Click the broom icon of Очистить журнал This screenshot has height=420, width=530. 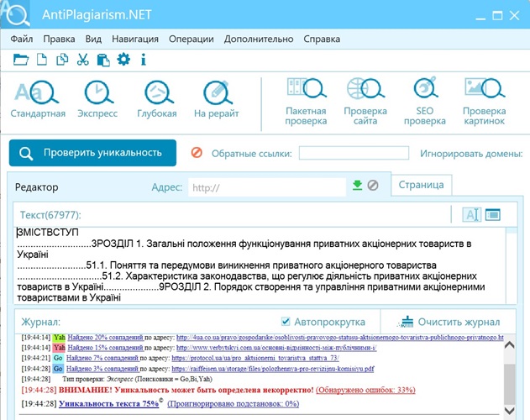[406, 322]
